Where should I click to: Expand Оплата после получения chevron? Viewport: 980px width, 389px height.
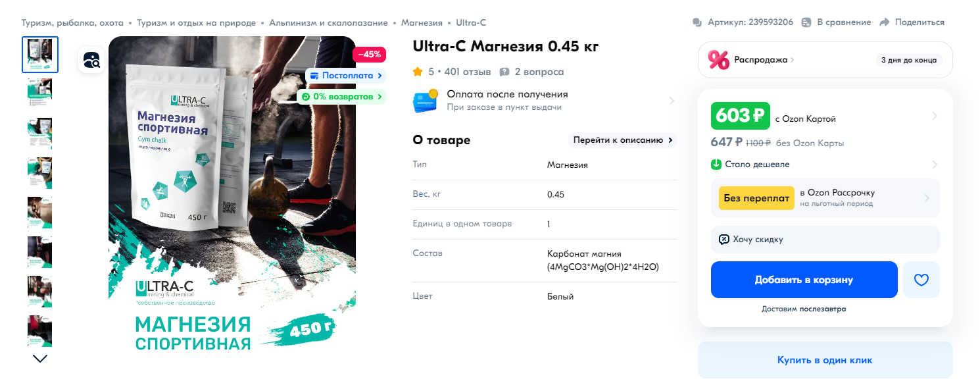[x=672, y=101]
